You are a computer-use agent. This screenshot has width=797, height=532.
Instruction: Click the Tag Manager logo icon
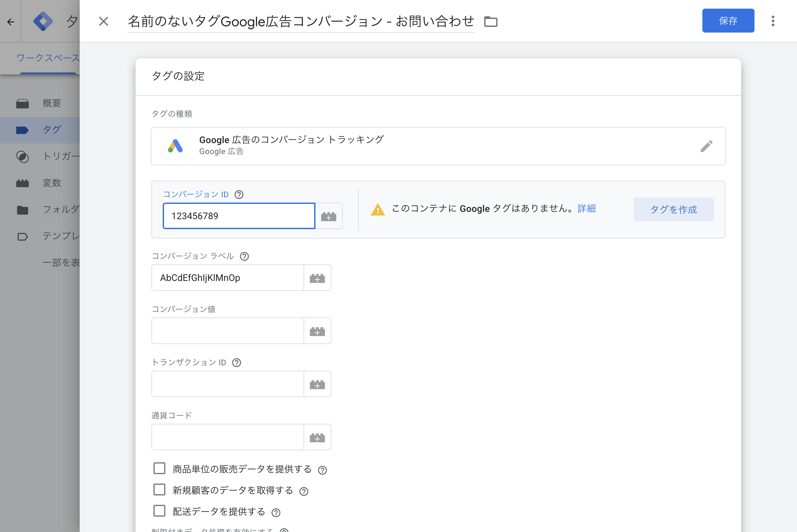coord(43,21)
